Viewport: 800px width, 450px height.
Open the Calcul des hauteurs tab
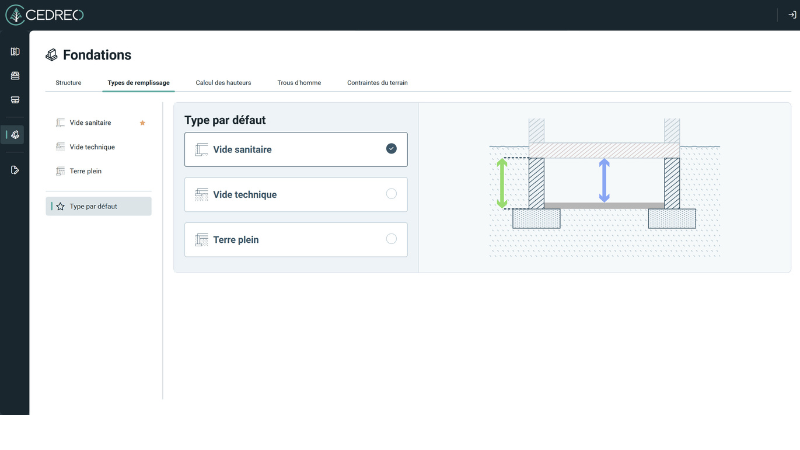tap(223, 83)
